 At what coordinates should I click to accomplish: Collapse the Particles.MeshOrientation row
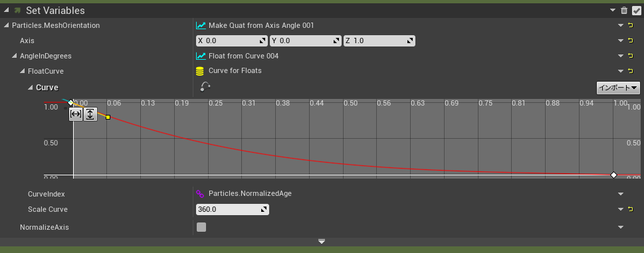[7, 25]
